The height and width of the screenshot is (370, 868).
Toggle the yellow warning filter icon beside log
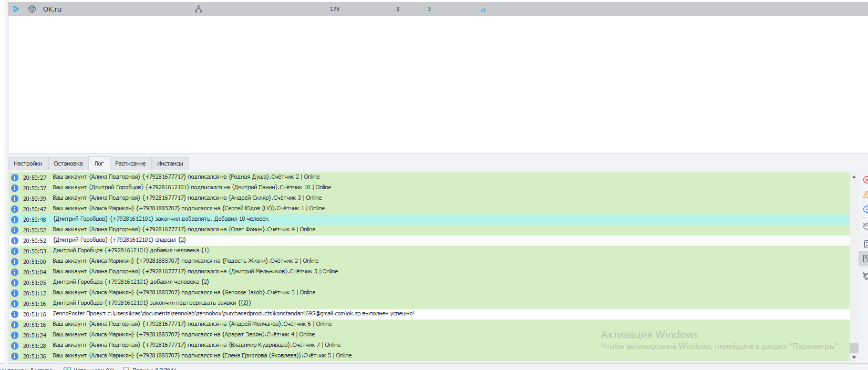point(865,194)
